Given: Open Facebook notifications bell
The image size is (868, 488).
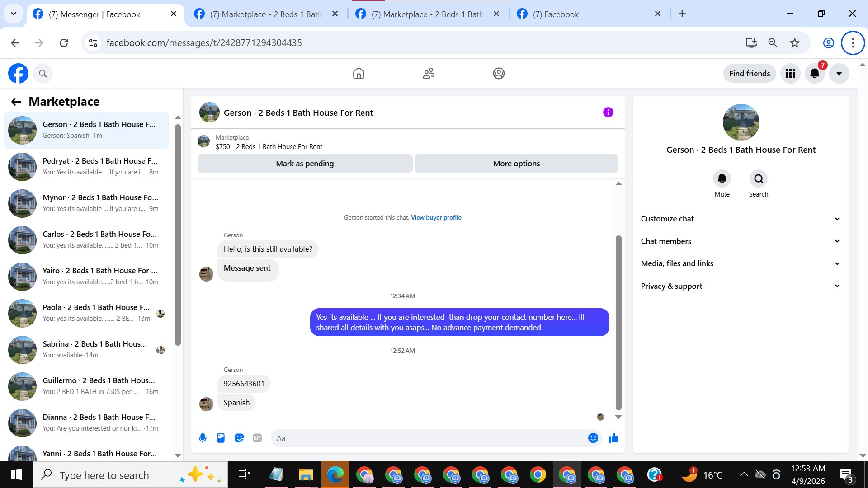Looking at the screenshot, I should click(815, 74).
